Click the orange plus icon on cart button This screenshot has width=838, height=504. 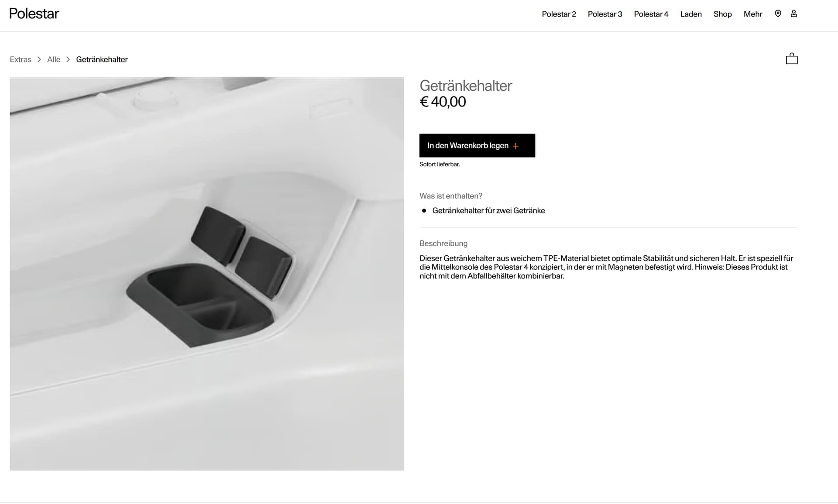coord(515,146)
